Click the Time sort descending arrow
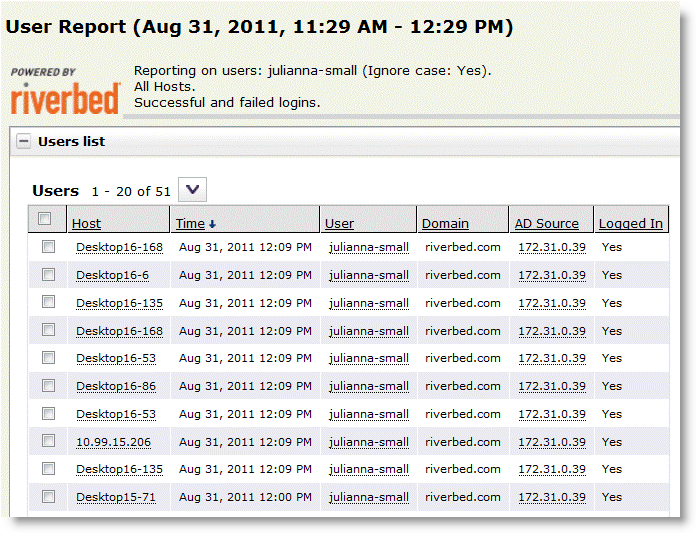 [x=212, y=224]
